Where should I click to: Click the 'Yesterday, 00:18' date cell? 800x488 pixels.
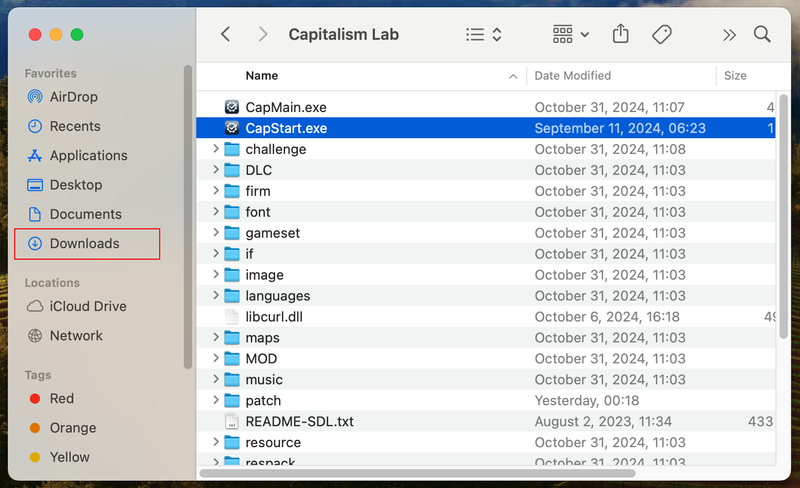[x=587, y=401]
